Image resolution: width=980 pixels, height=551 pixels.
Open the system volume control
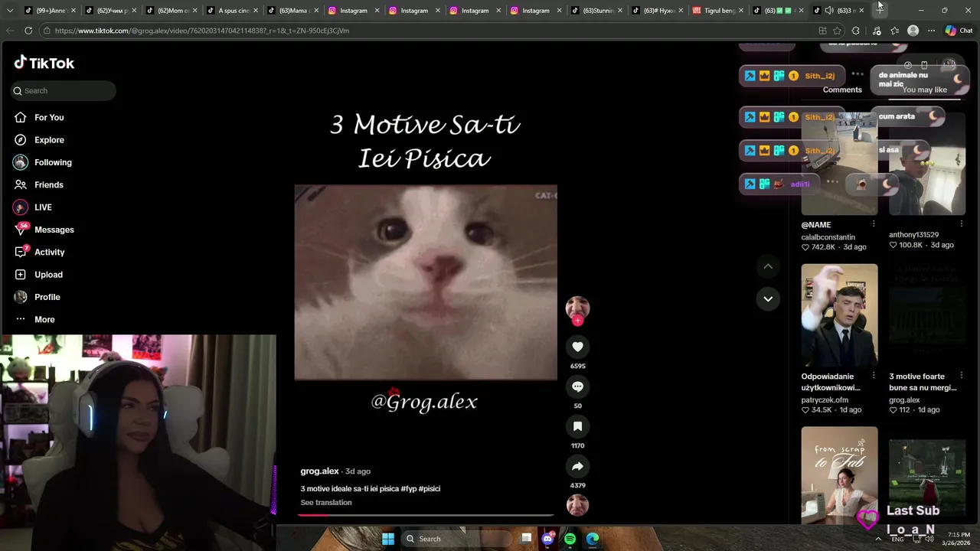coord(929,540)
